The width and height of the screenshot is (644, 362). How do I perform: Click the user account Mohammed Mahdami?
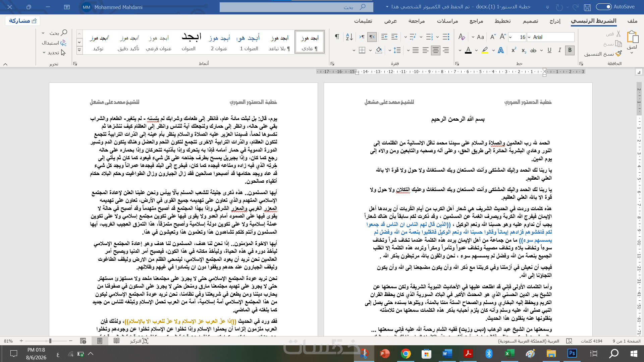click(113, 7)
